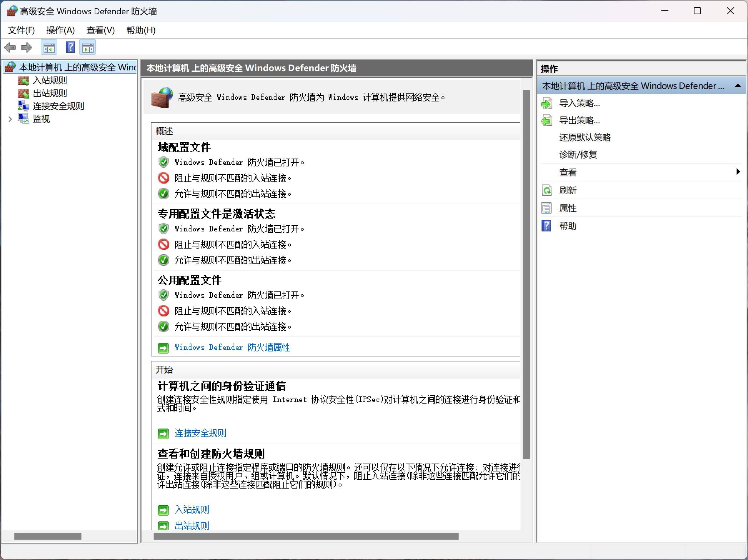
Task: Click the Forward arrow toolbar icon
Action: (26, 47)
